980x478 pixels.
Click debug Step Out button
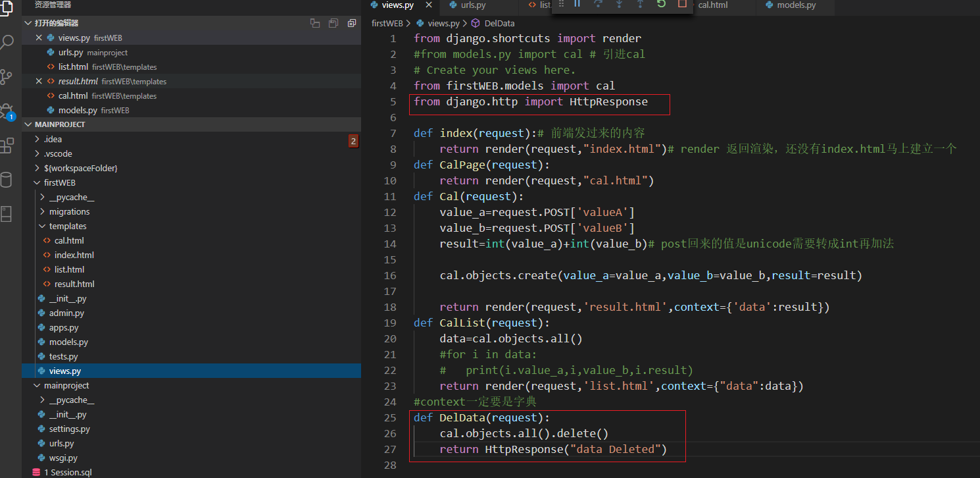640,4
